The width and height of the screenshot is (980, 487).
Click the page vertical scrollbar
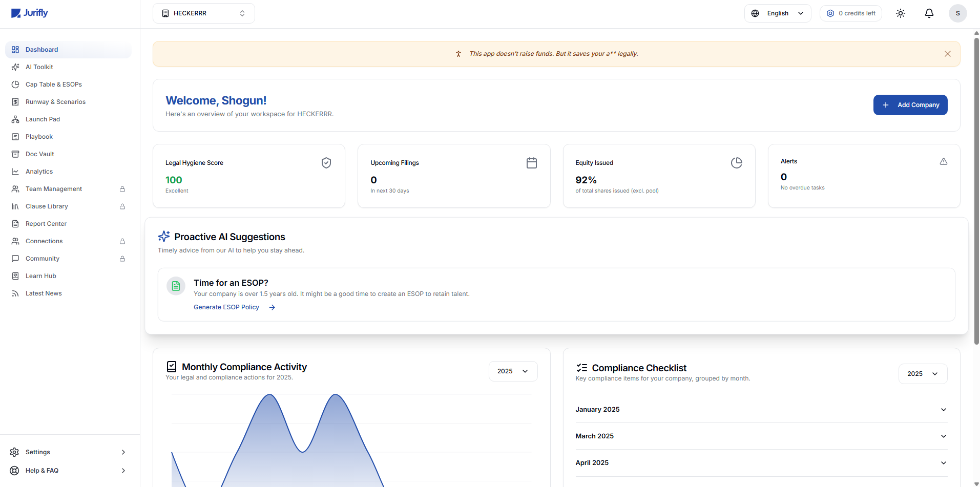pos(976,189)
